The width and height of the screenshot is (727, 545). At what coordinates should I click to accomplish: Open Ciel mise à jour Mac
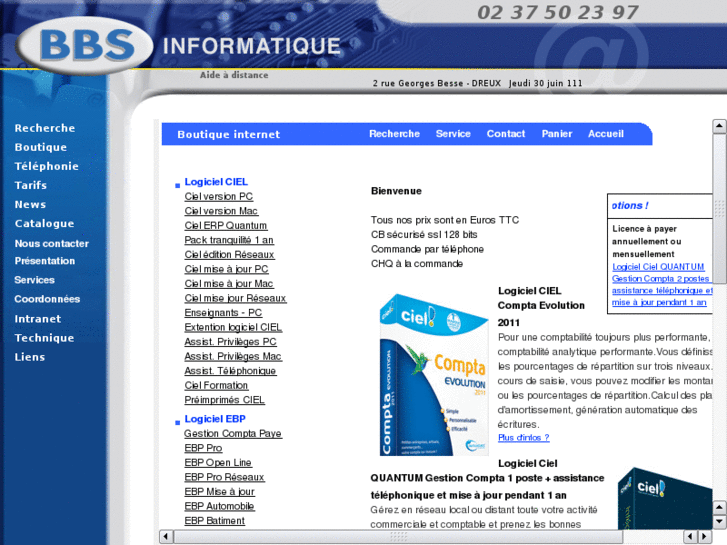(229, 283)
